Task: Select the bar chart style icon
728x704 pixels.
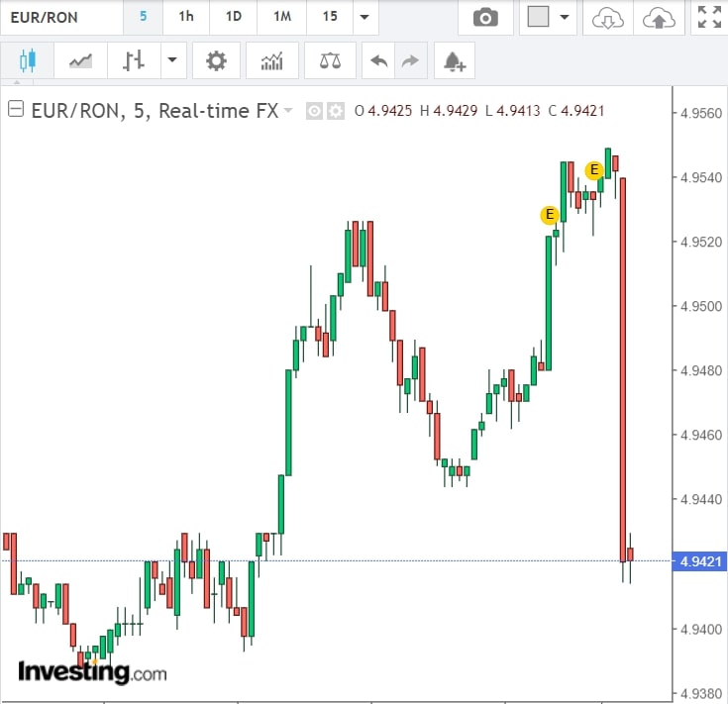Action: pos(134,61)
